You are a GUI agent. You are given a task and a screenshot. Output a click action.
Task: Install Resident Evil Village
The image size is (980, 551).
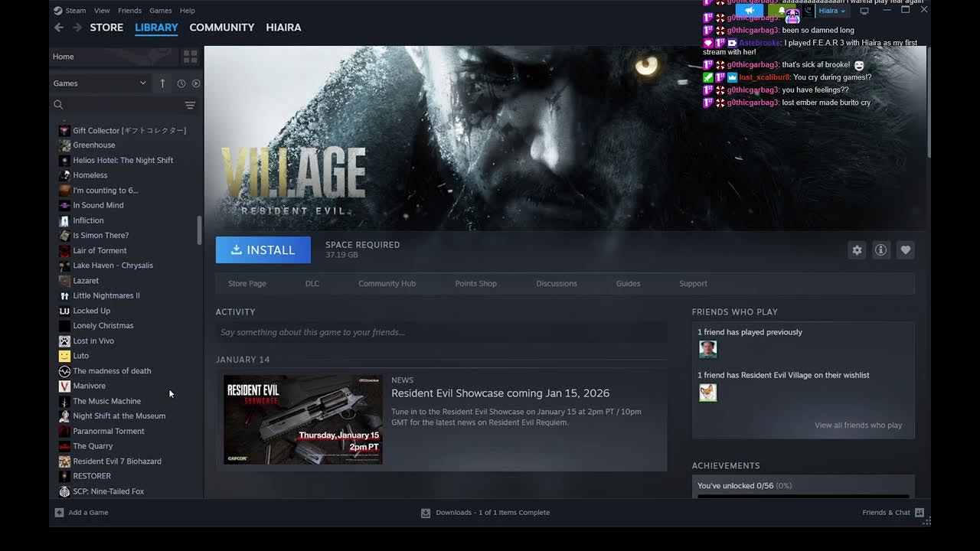pos(263,250)
